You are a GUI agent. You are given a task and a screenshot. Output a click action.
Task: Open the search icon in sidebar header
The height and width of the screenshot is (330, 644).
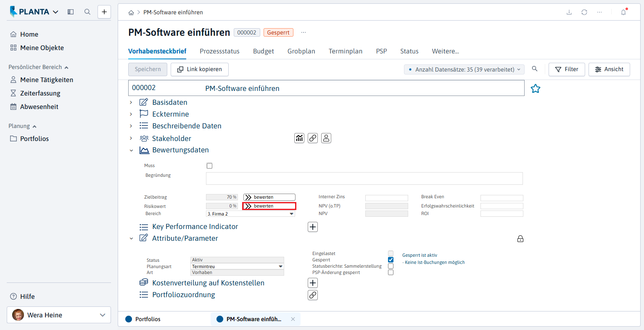click(87, 12)
